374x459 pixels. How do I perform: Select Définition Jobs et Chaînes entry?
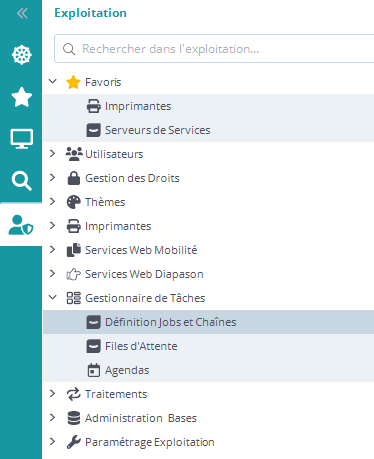click(209, 322)
